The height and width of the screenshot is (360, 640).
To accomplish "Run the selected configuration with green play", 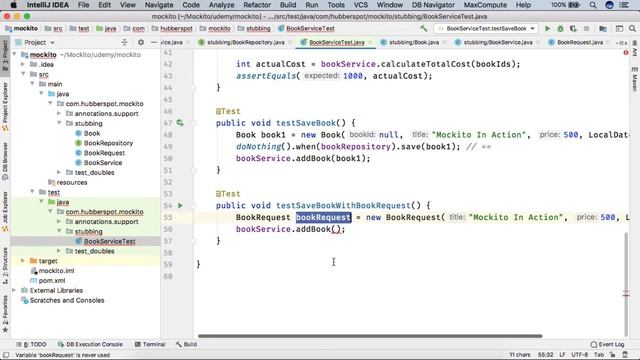I will tap(547, 29).
